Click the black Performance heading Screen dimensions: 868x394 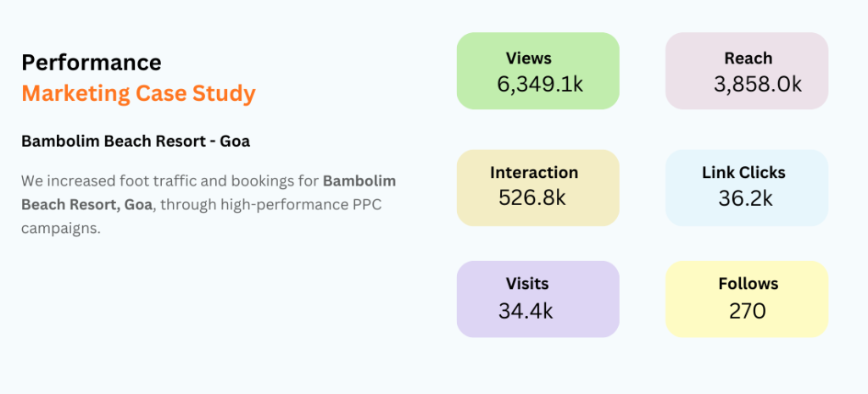tap(92, 63)
